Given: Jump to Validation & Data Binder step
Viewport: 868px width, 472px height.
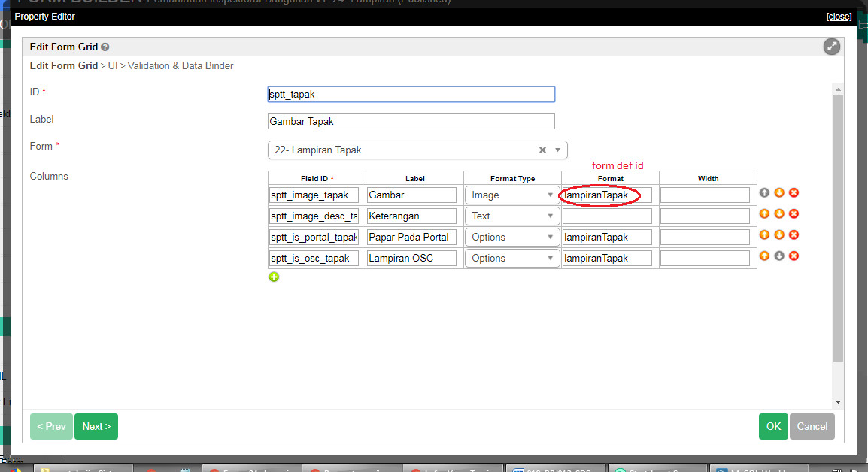Looking at the screenshot, I should click(x=181, y=66).
